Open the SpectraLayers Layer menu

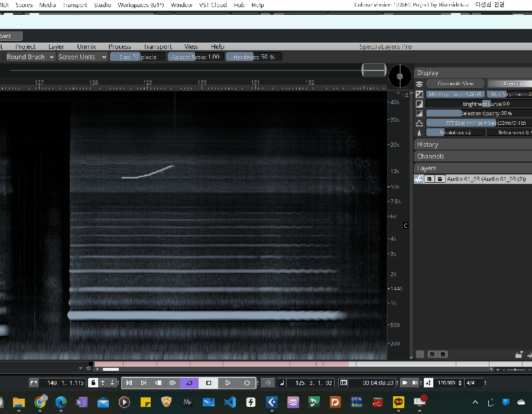[56, 47]
